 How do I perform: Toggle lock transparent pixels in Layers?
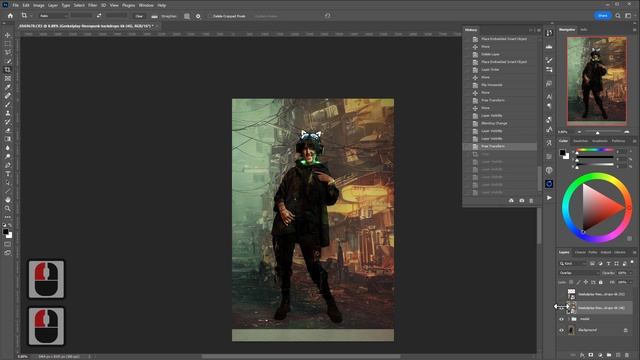click(571, 282)
